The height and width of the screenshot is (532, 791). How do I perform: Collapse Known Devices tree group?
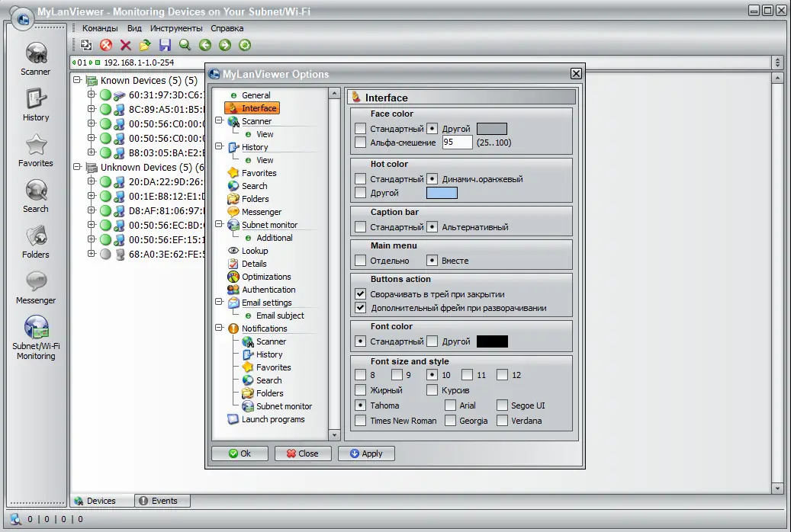77,80
